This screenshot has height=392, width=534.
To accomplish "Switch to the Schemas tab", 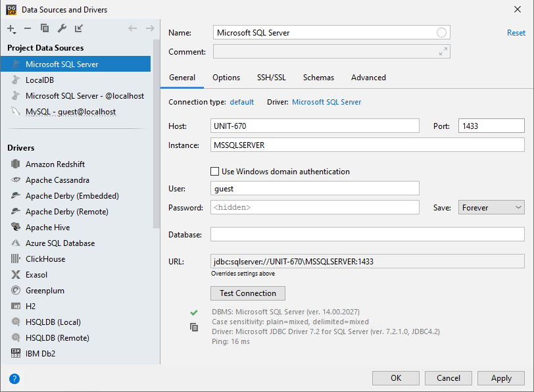I will [318, 78].
